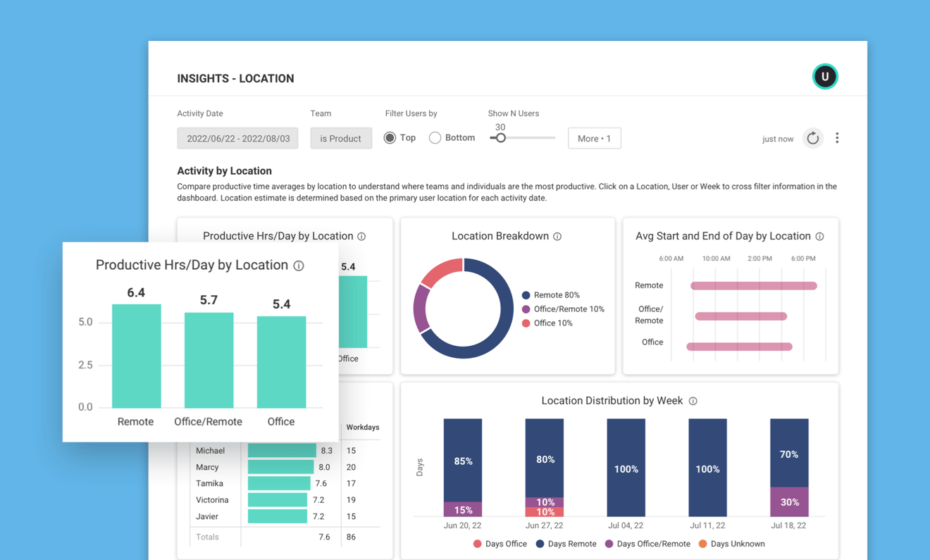Click the 80% remote segment for Jun 27, 22
Image resolution: width=930 pixels, height=560 pixels.
(545, 458)
